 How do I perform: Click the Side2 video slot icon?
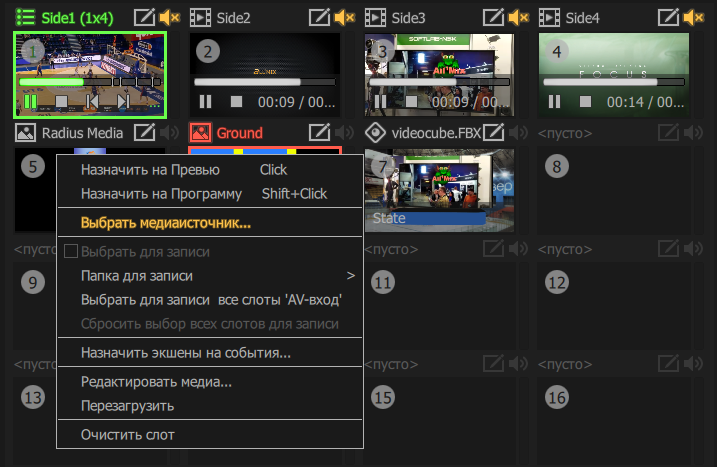200,17
